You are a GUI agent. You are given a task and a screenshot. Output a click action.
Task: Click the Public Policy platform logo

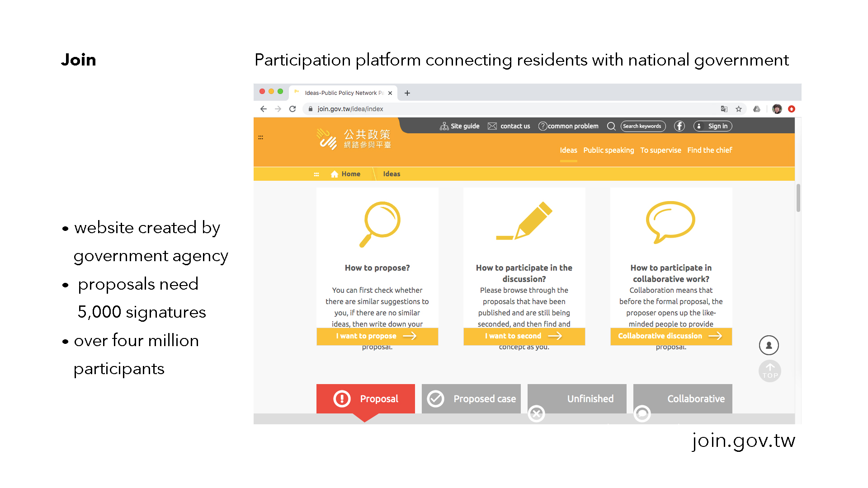tap(354, 139)
